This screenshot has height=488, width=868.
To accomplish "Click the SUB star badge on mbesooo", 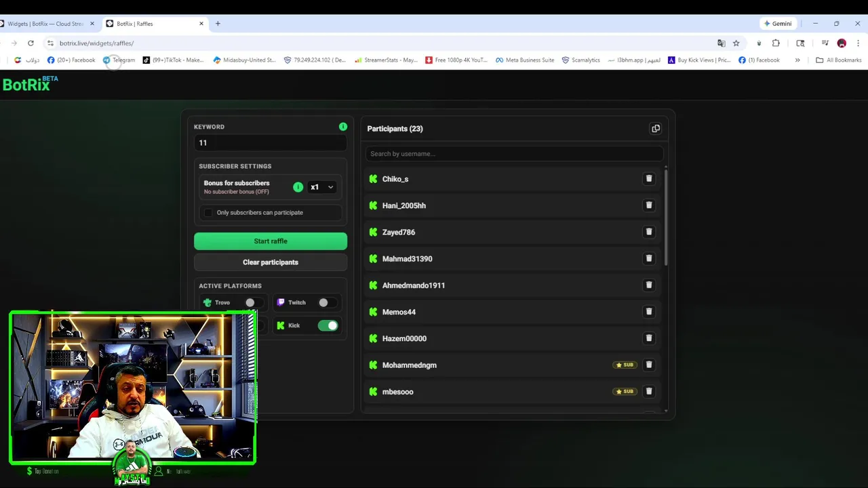I will point(625,391).
